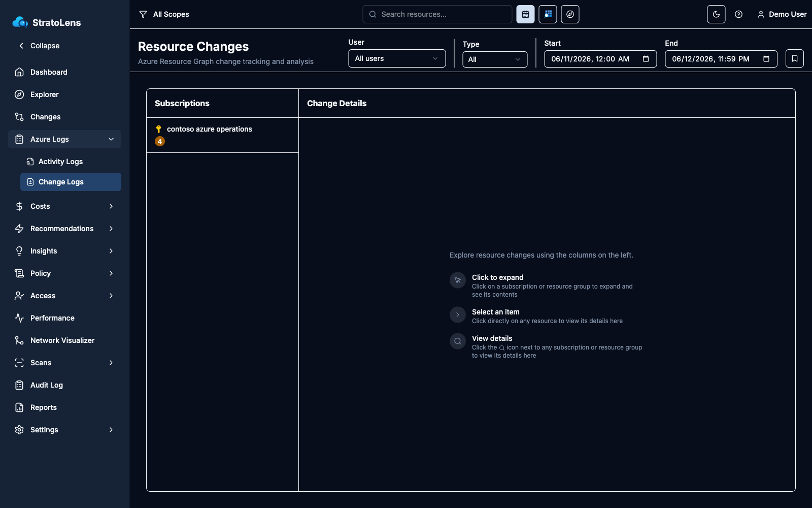Click the Network Visualizer node icon
This screenshot has height=508, width=812.
[19, 340]
